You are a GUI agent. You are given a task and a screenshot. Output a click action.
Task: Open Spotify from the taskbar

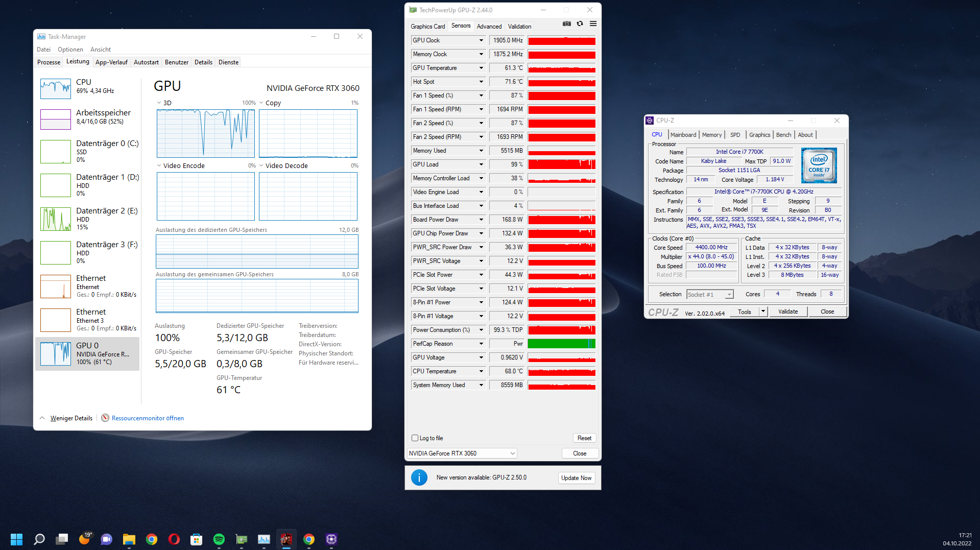[219, 539]
